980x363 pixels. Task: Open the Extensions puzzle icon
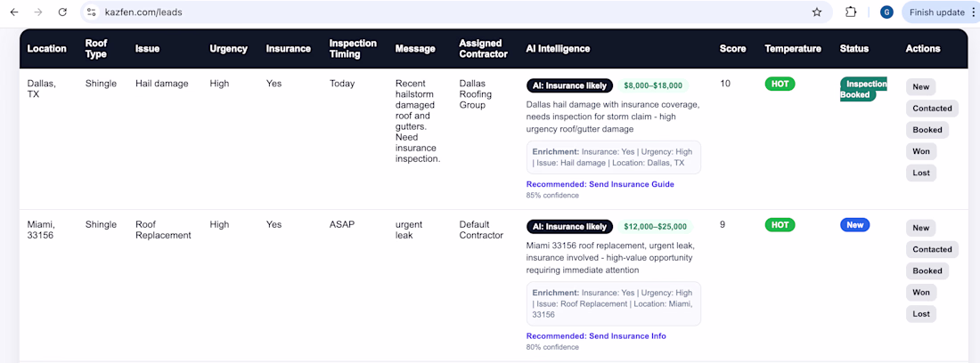[851, 12]
